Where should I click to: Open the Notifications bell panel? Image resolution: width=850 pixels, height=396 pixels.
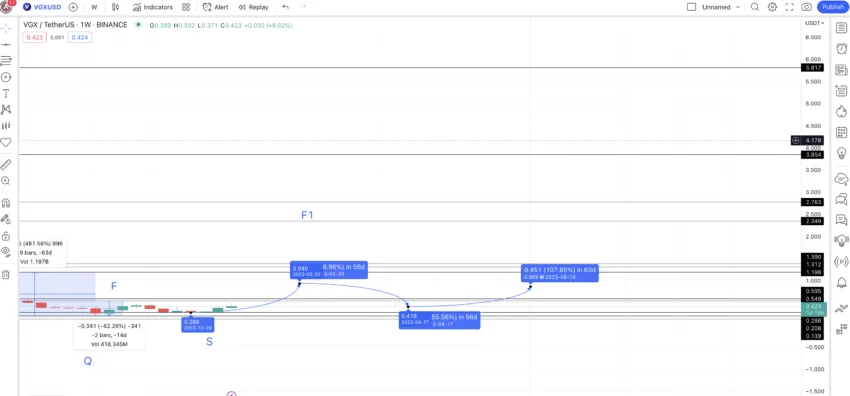point(841,282)
